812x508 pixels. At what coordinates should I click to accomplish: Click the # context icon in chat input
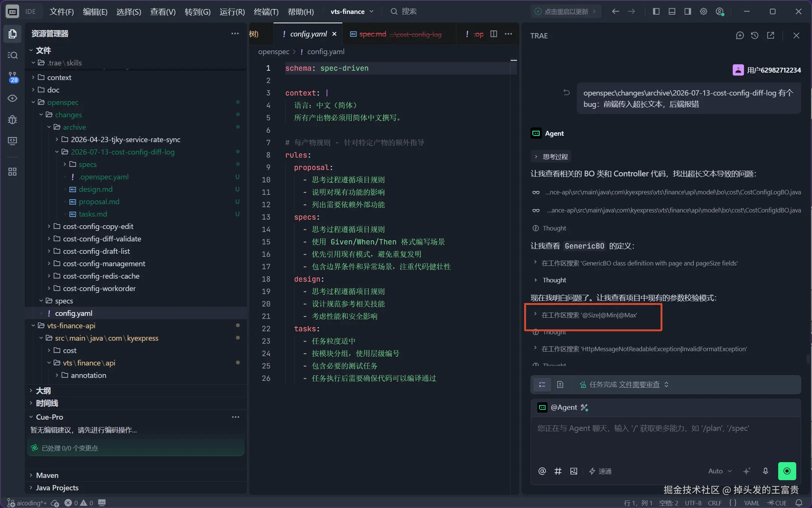[x=558, y=471]
